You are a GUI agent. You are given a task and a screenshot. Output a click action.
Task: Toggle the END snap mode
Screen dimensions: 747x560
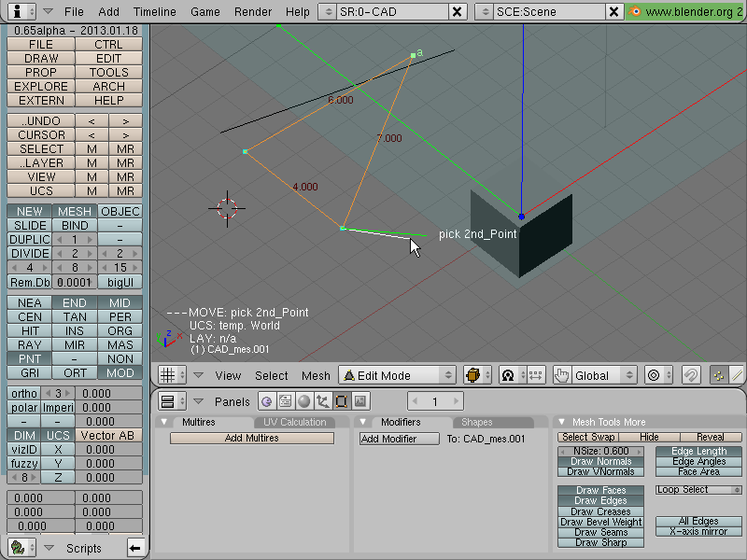75,302
